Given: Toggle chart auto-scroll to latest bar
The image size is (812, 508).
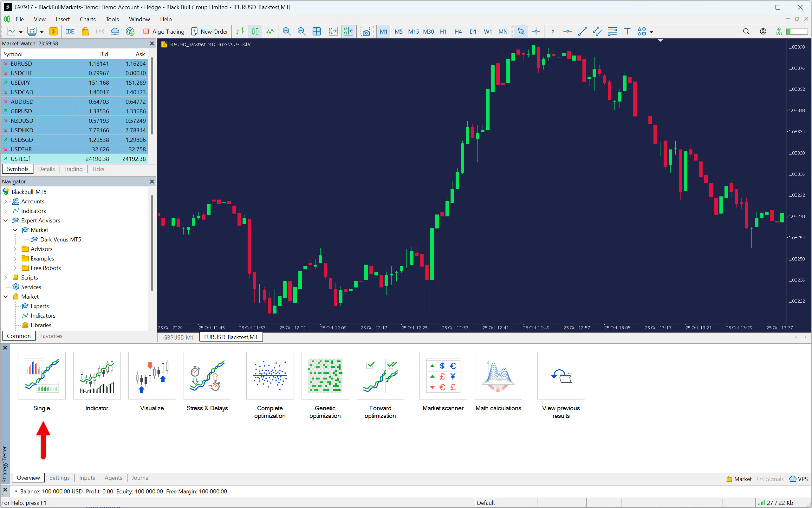Looking at the screenshot, I should pos(333,32).
